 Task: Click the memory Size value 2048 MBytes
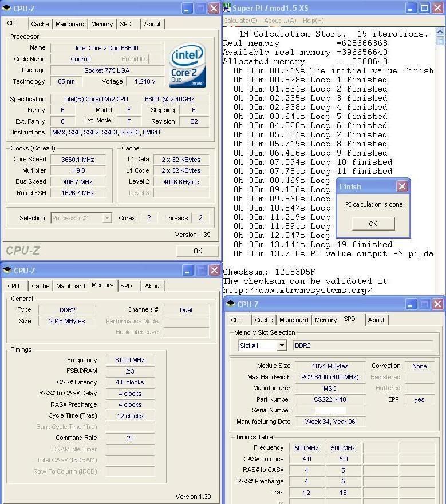[67, 321]
